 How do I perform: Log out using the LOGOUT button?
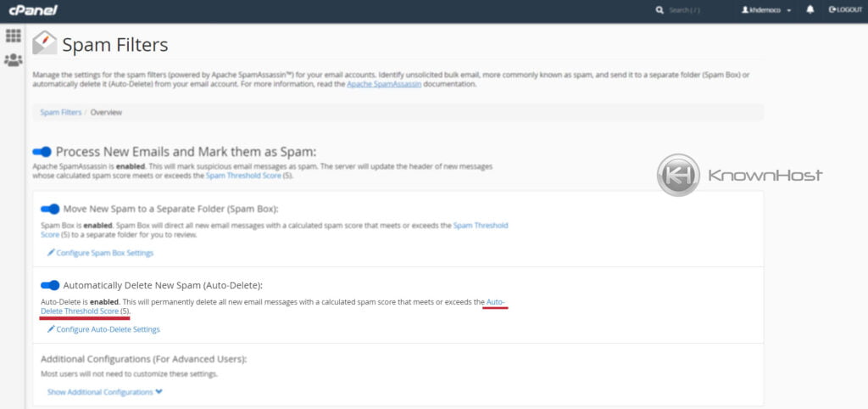click(x=845, y=9)
